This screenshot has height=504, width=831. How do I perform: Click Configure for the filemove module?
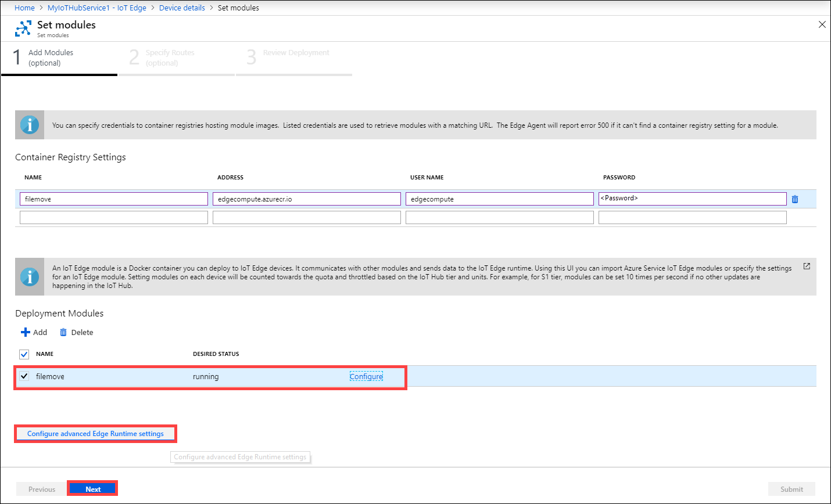coord(366,376)
